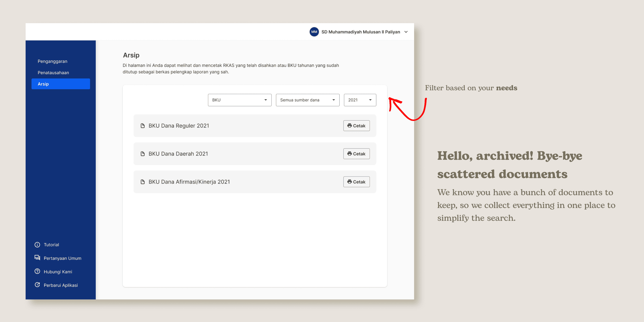Go to the Penganggaran menu
The height and width of the screenshot is (322, 644).
(x=52, y=61)
